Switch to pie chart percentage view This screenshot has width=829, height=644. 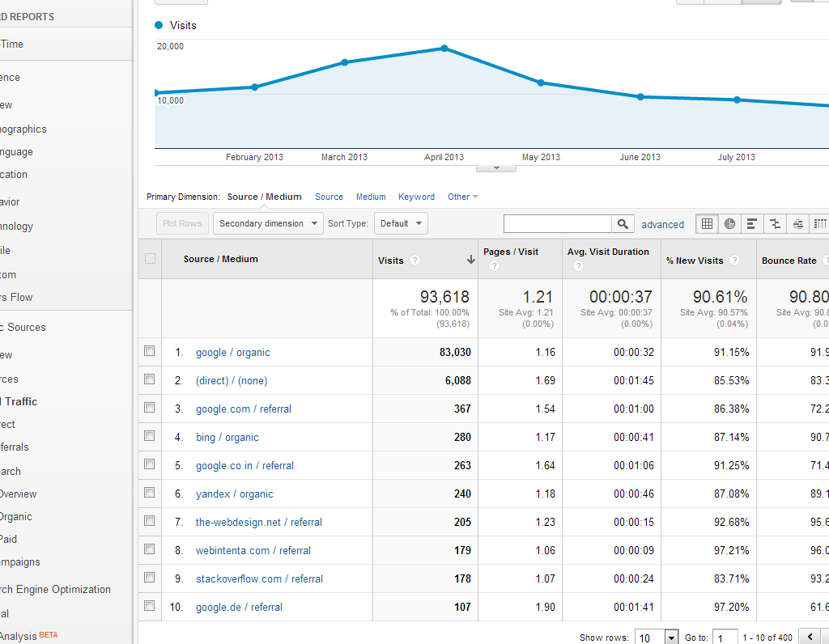click(730, 224)
